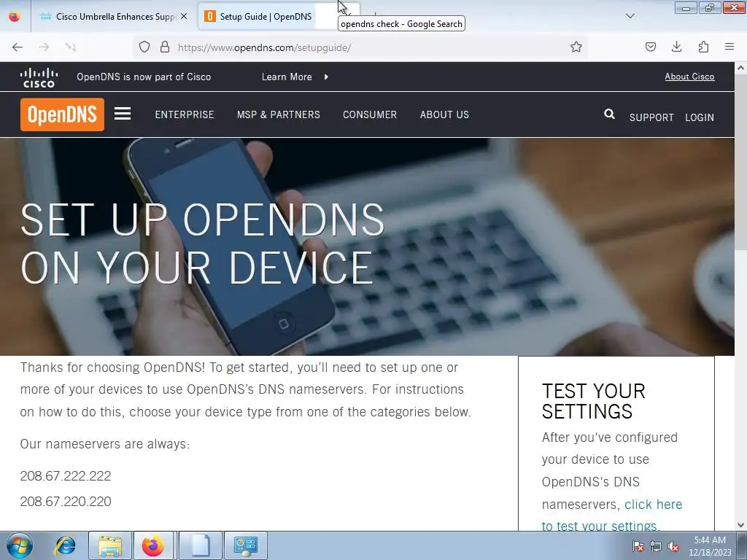Click here to test your settings link
747x560 pixels.
coord(612,516)
